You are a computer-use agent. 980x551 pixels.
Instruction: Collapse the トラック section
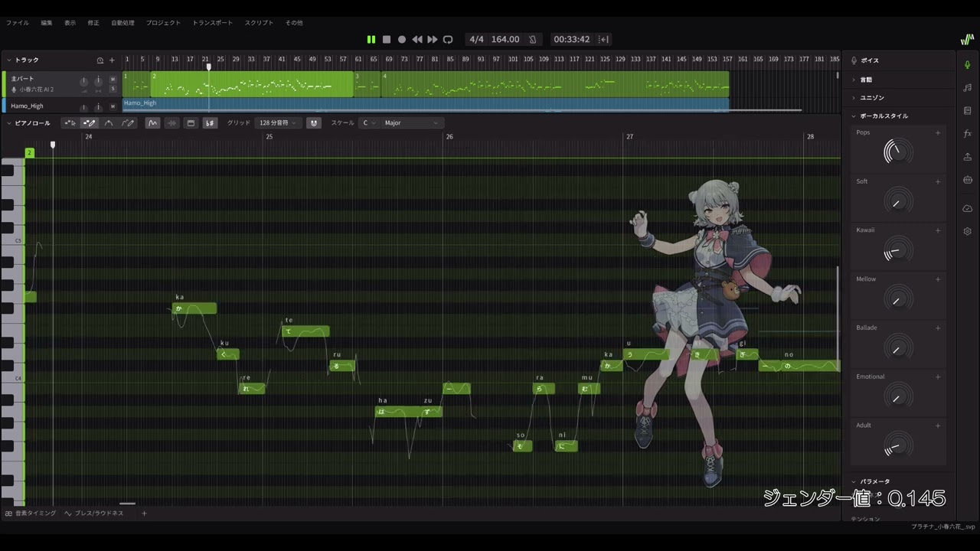pyautogui.click(x=9, y=60)
